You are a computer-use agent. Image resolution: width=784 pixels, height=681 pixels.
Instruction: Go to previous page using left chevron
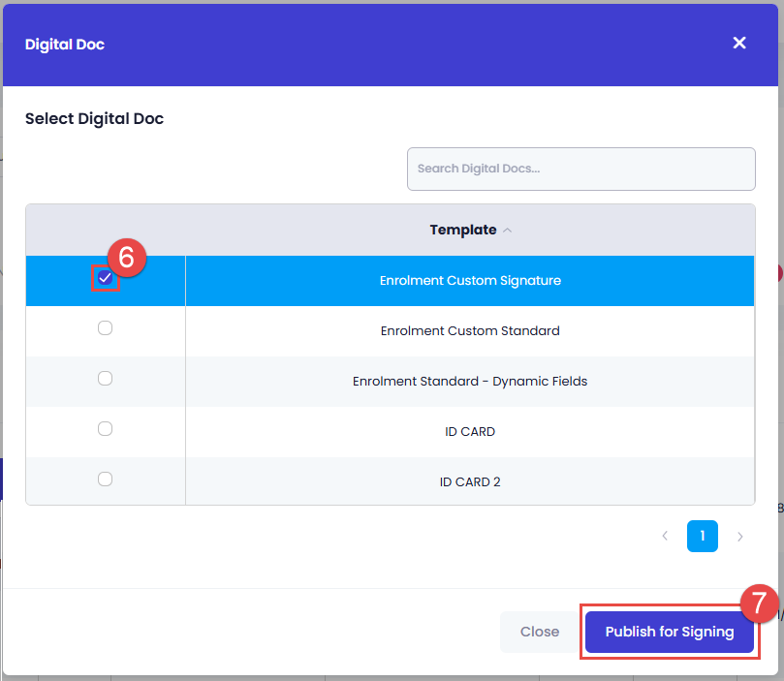click(x=665, y=536)
